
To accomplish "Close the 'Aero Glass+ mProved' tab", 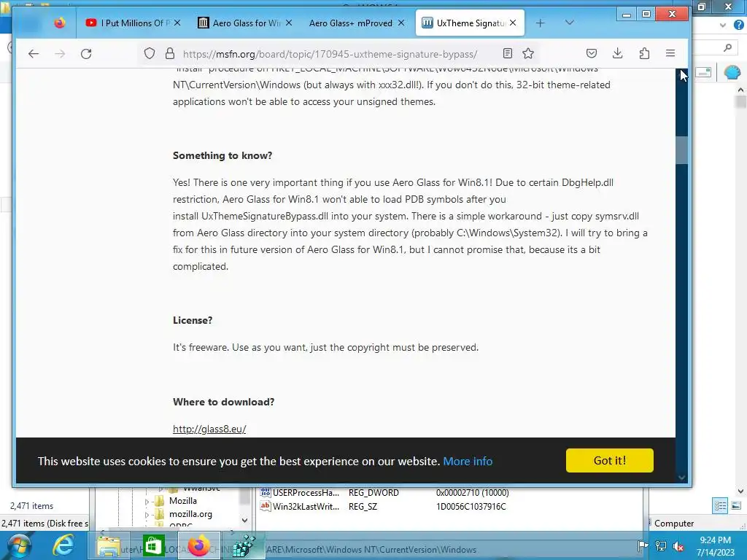I will tap(401, 23).
